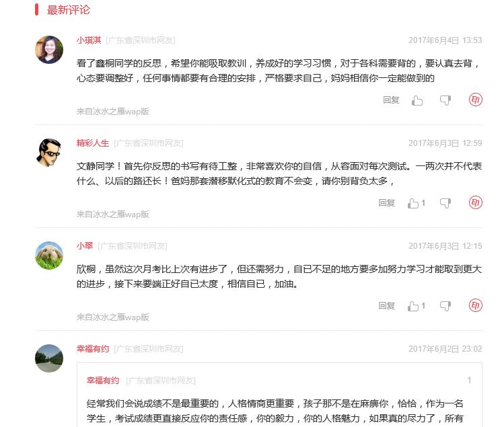
Task: Open 小琪淇's user profile name
Action: (x=89, y=40)
